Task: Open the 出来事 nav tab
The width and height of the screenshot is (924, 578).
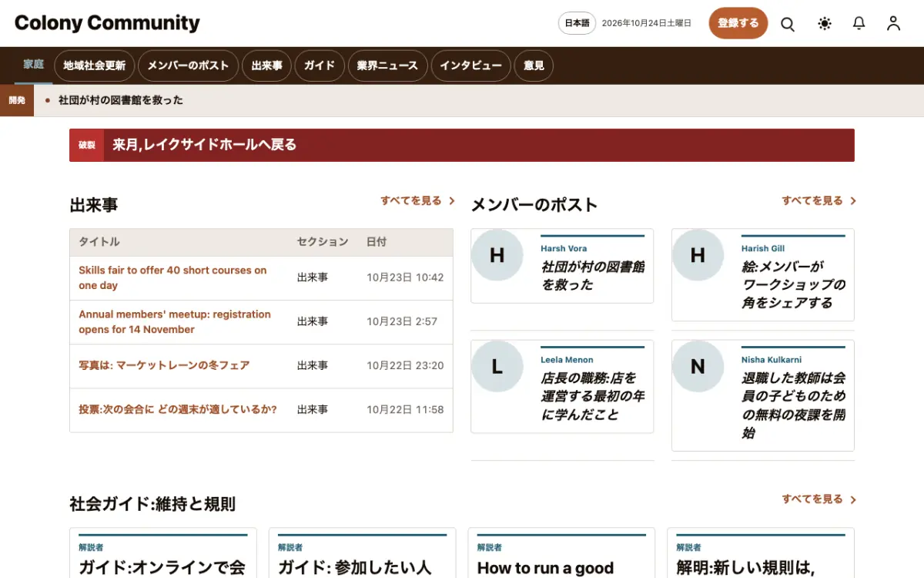Action: tap(267, 66)
